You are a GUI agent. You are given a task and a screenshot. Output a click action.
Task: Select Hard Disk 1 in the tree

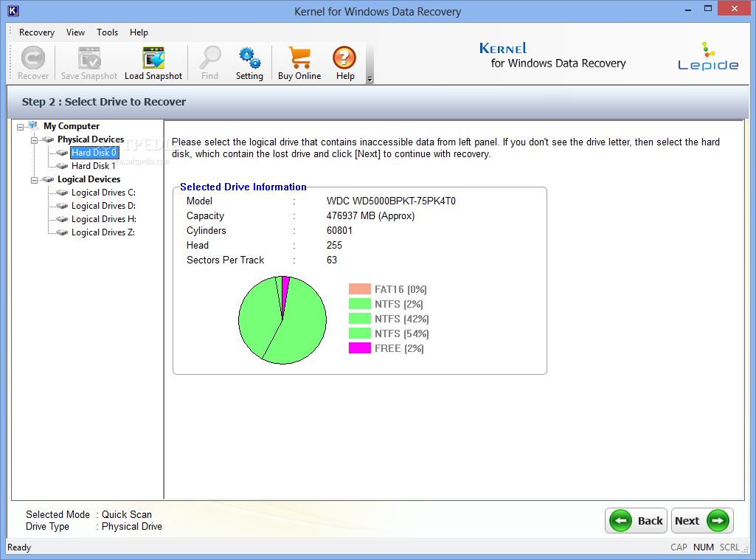pos(94,166)
